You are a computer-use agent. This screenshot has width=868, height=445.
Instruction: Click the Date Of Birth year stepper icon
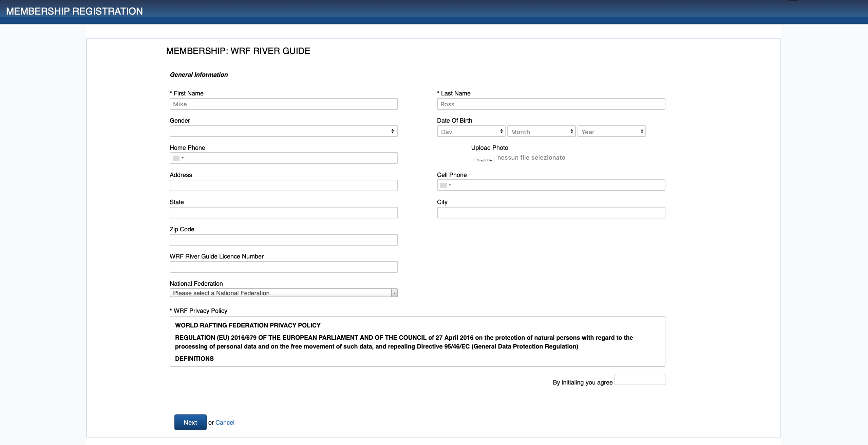pyautogui.click(x=640, y=131)
